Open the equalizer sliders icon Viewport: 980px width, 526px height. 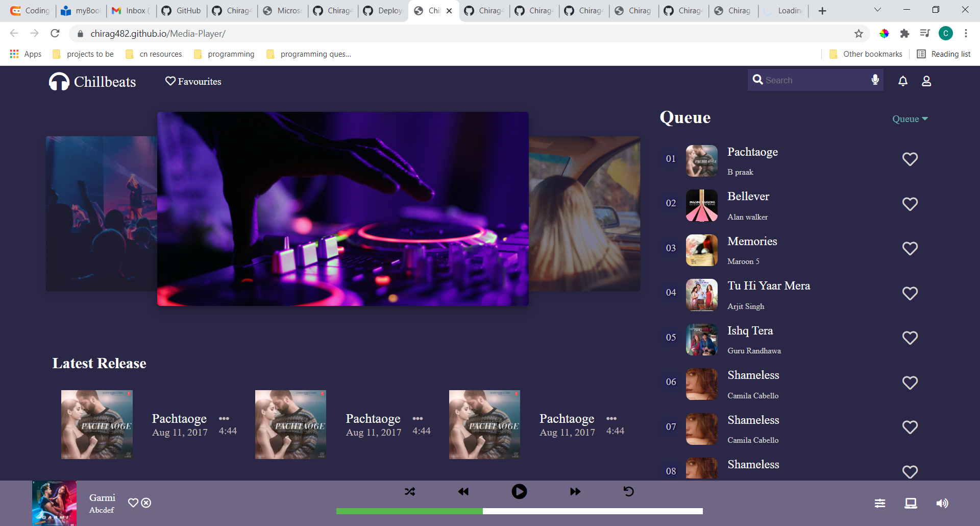880,504
